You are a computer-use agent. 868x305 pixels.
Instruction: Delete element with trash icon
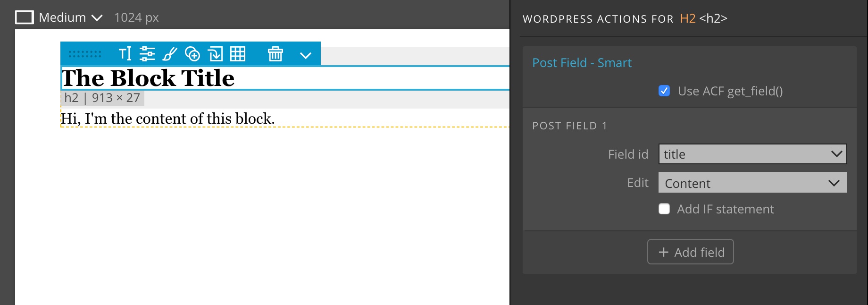(x=275, y=54)
